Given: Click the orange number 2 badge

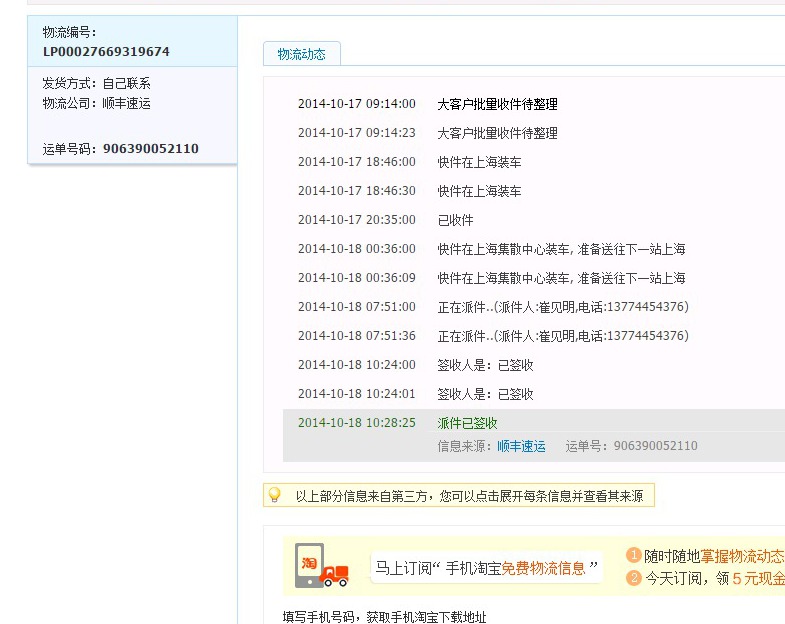Looking at the screenshot, I should point(633,578).
